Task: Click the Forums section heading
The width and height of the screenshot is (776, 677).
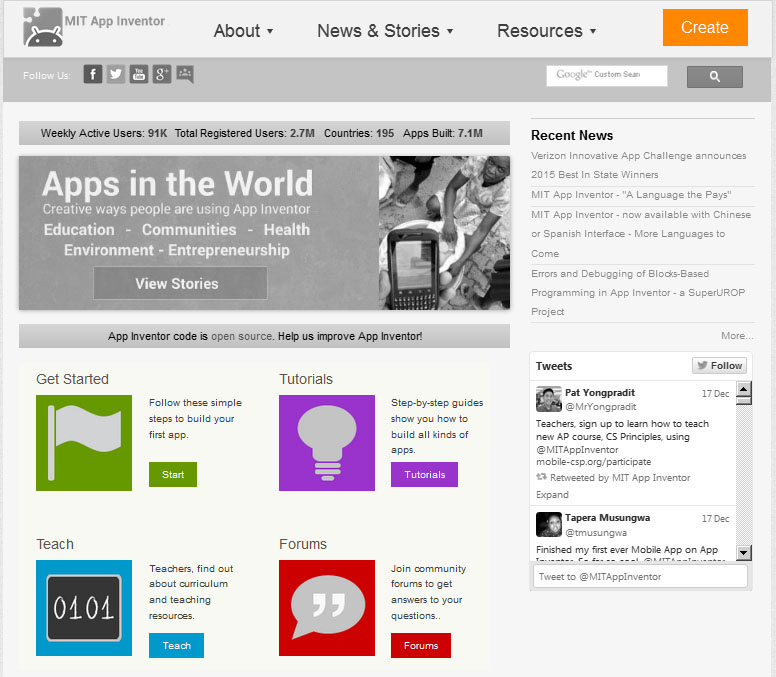Action: click(303, 544)
